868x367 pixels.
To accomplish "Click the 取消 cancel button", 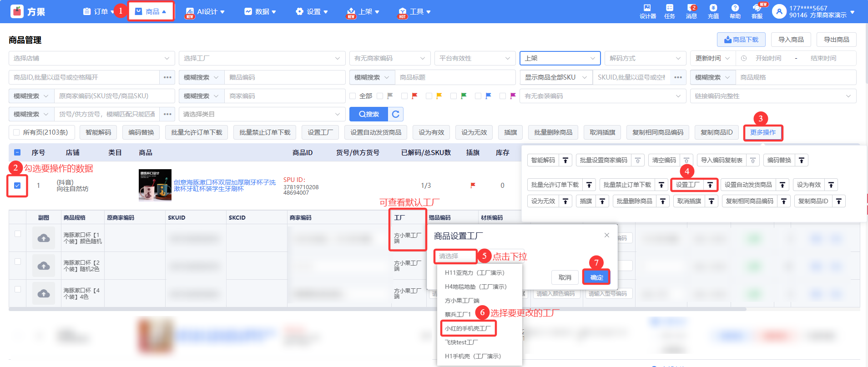I will pos(565,277).
